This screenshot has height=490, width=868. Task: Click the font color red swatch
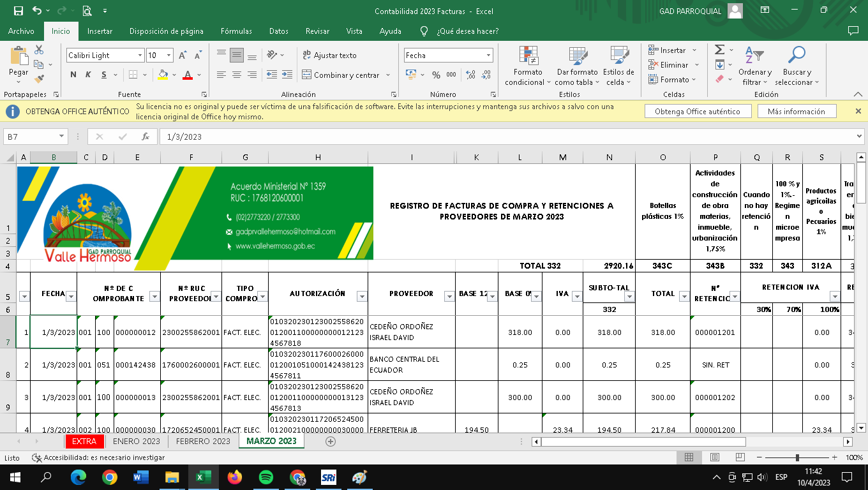(187, 75)
